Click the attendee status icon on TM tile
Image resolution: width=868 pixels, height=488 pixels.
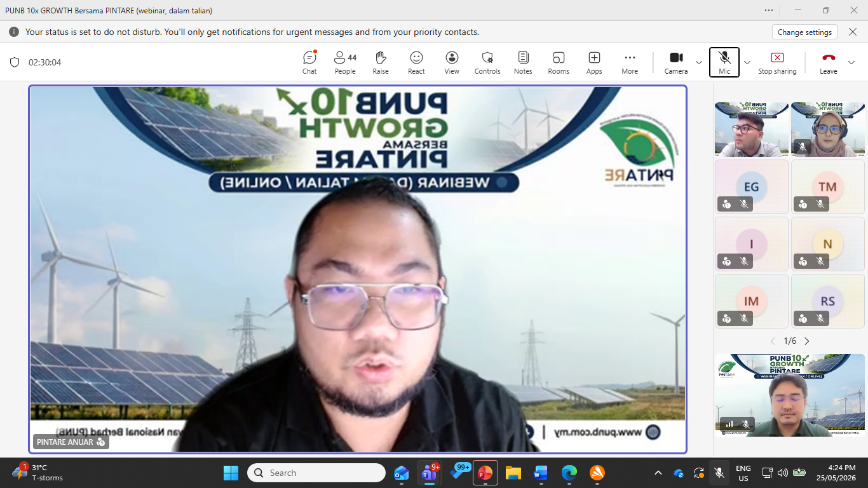(x=803, y=204)
